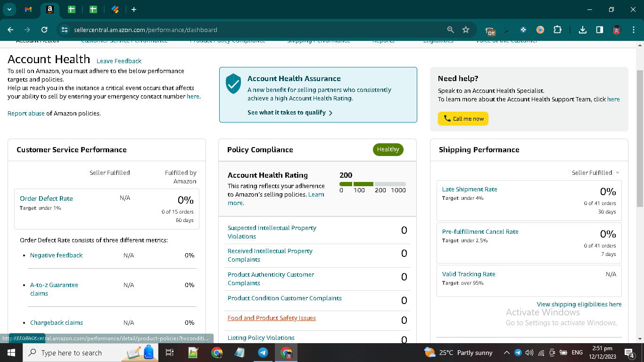Open the tab search dropdown arrow
This screenshot has width=644, height=362.
pyautogui.click(x=9, y=9)
